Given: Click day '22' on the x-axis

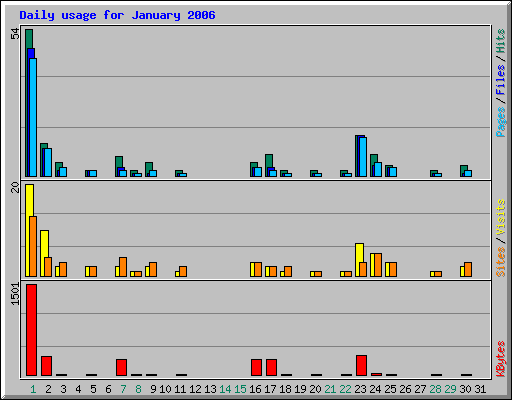Looking at the screenshot, I should 345,389.
